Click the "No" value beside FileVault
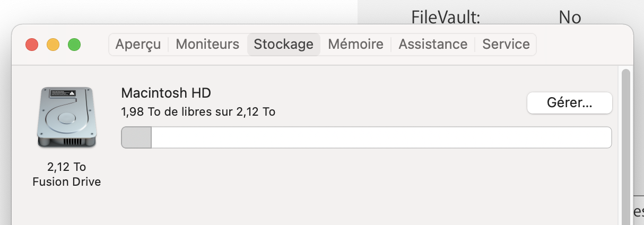644x225 pixels. (x=570, y=18)
